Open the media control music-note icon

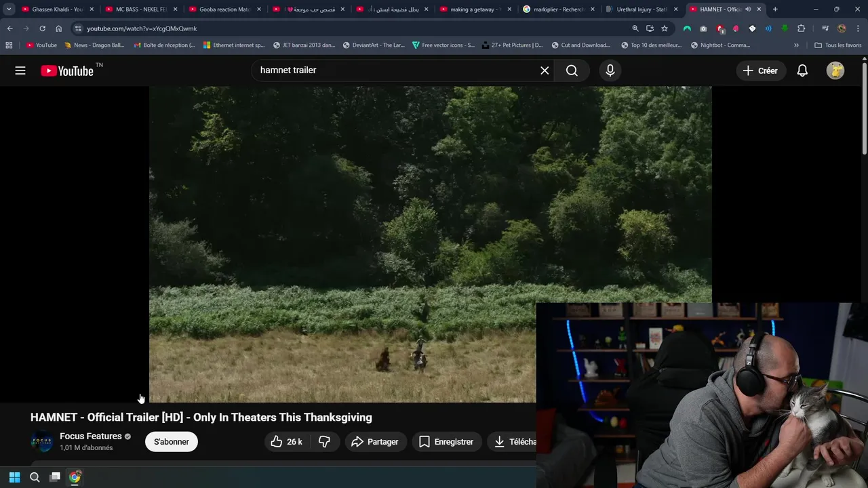point(825,28)
